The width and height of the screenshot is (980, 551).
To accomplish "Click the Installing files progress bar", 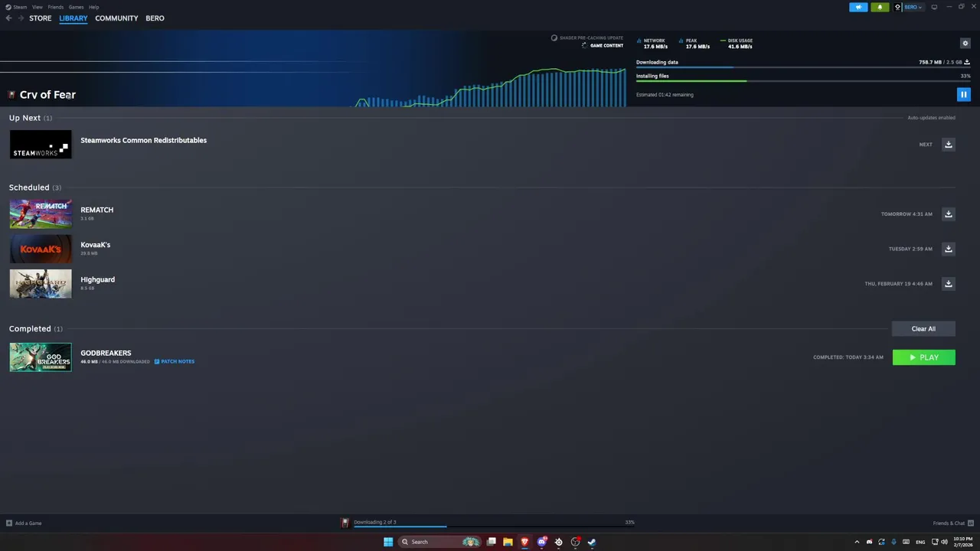I will [x=803, y=81].
